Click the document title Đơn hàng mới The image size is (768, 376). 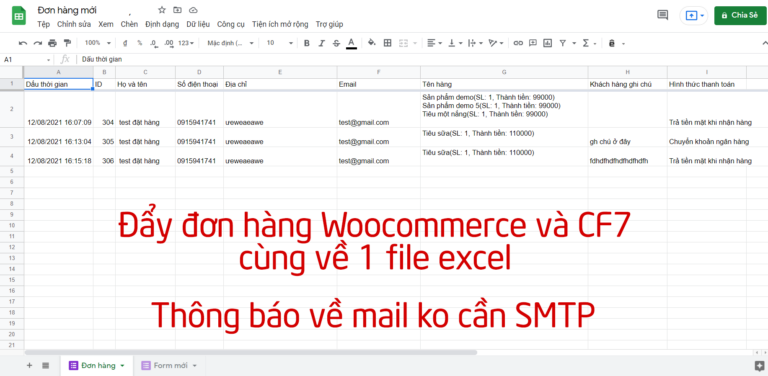point(67,10)
